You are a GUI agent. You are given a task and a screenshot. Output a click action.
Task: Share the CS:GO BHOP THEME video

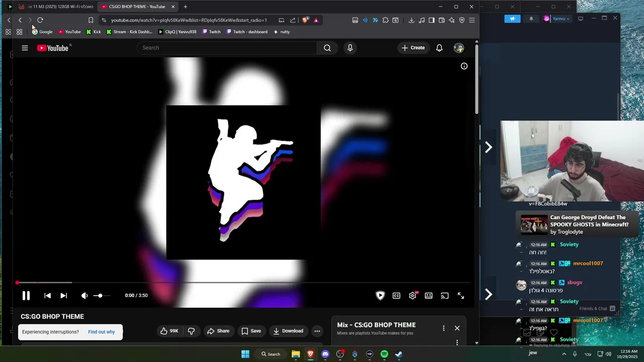tap(218, 331)
